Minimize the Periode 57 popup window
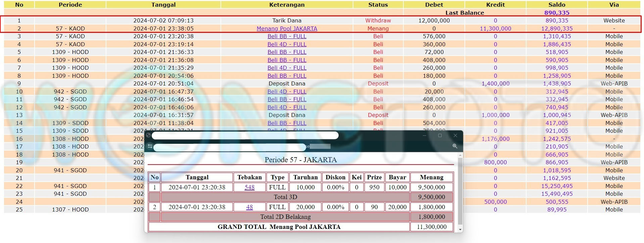 (x=424, y=135)
